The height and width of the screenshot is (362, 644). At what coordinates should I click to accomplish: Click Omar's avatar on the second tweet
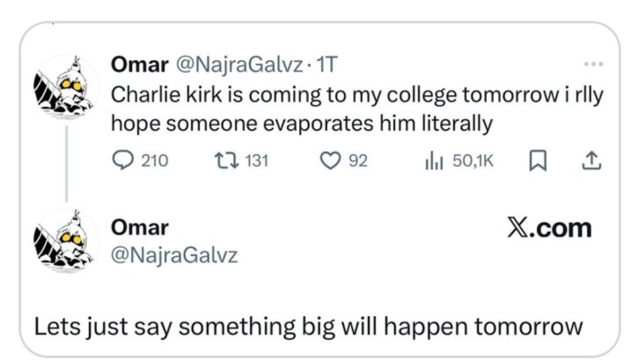pos(66,240)
